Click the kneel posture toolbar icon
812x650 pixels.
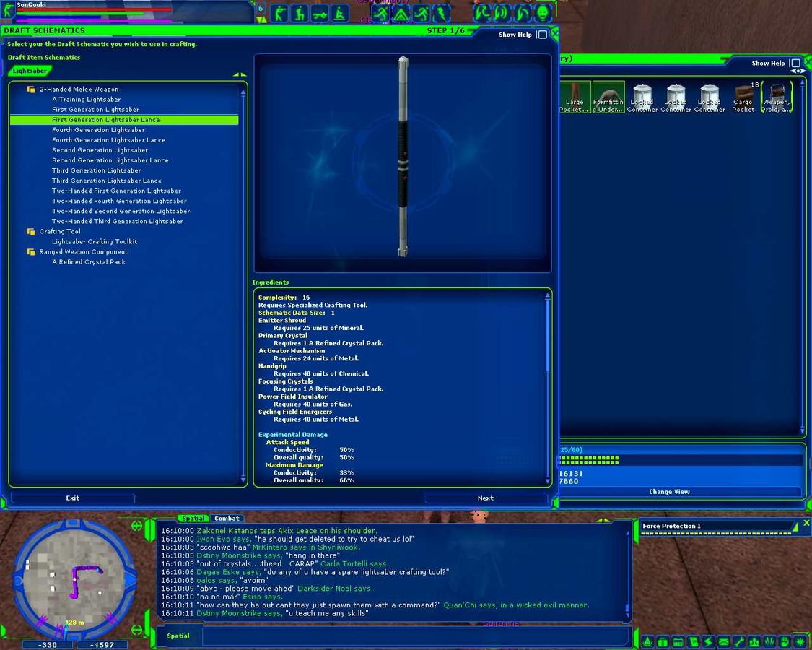click(298, 13)
